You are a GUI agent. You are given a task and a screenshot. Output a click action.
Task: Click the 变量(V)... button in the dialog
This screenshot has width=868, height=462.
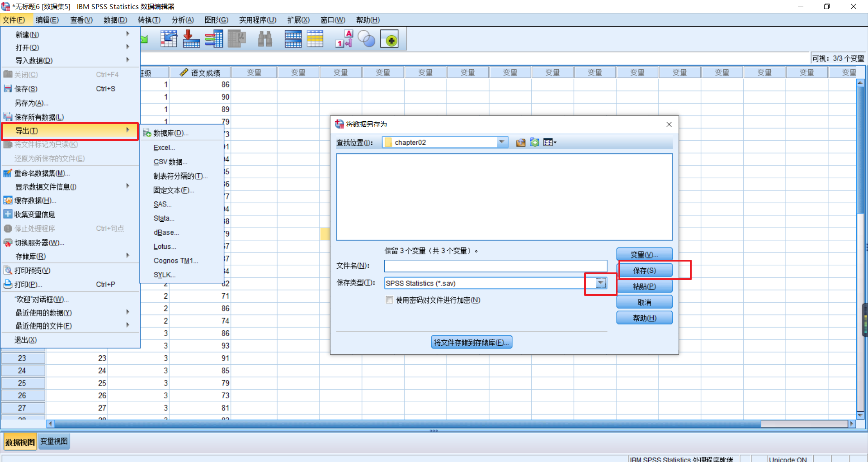[x=644, y=255]
